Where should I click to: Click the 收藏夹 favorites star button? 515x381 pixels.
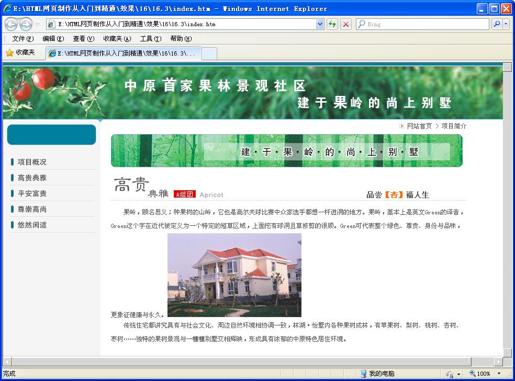click(x=20, y=52)
